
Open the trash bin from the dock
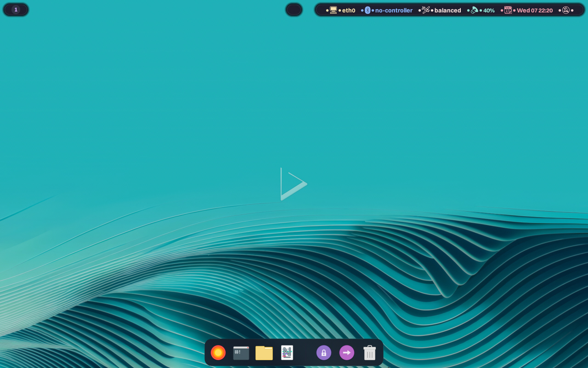369,352
